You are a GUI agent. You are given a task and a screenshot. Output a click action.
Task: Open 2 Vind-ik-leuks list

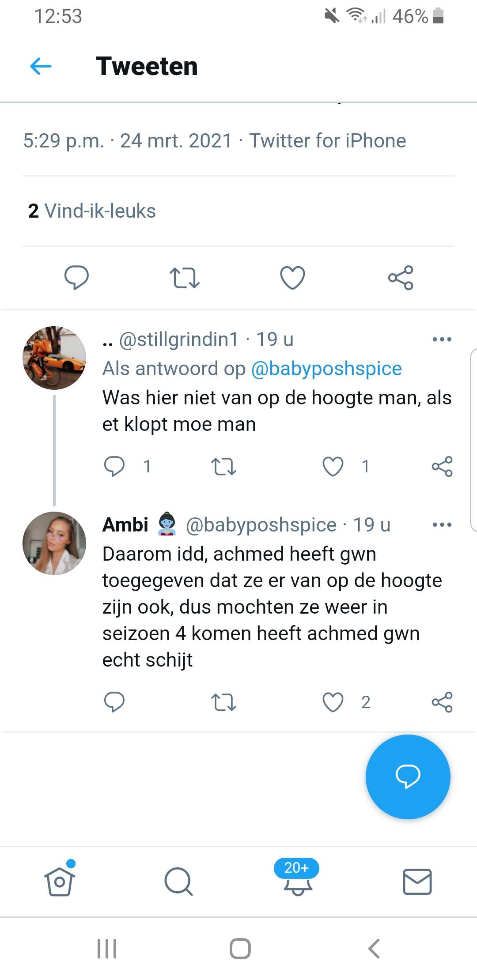click(x=92, y=211)
